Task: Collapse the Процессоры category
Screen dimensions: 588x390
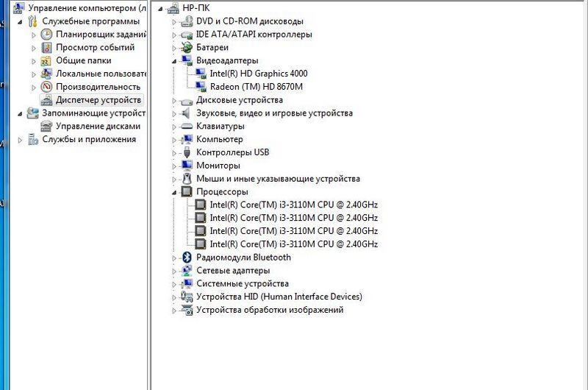Action: [x=175, y=192]
